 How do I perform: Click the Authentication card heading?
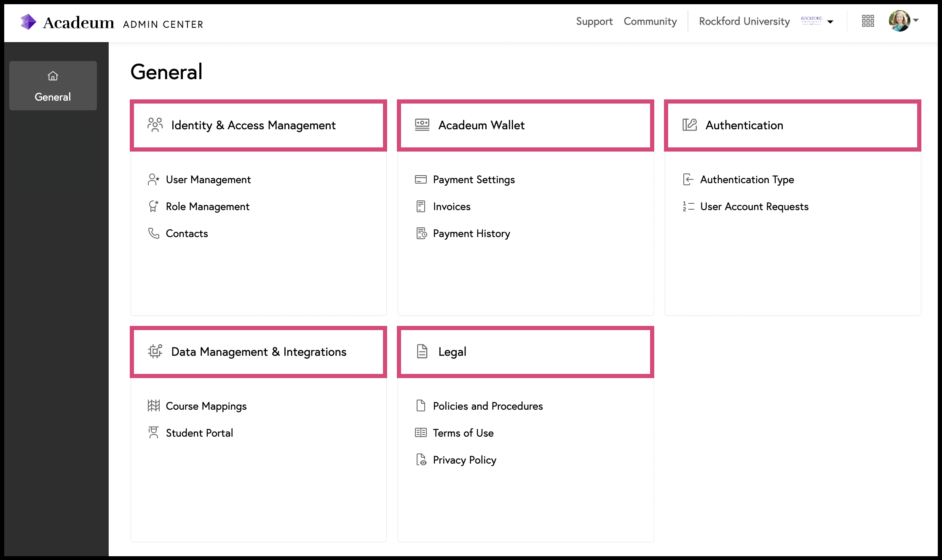tap(744, 125)
